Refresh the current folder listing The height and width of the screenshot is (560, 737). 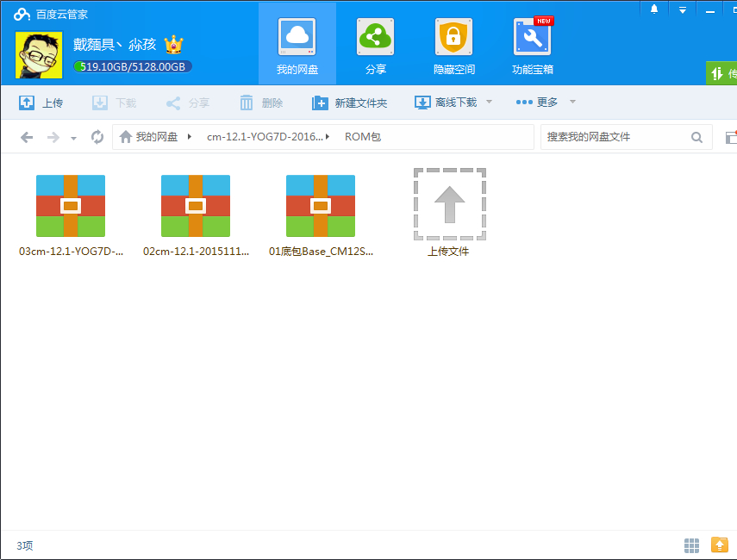97,137
